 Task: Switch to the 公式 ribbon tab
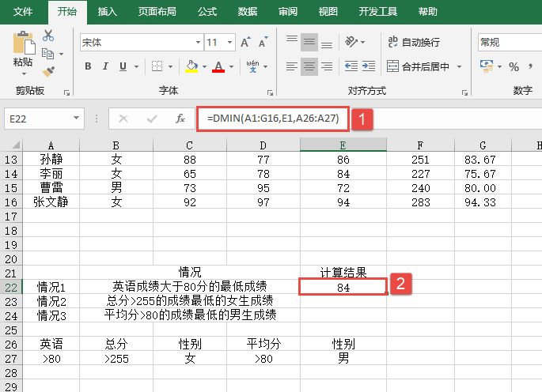click(207, 12)
